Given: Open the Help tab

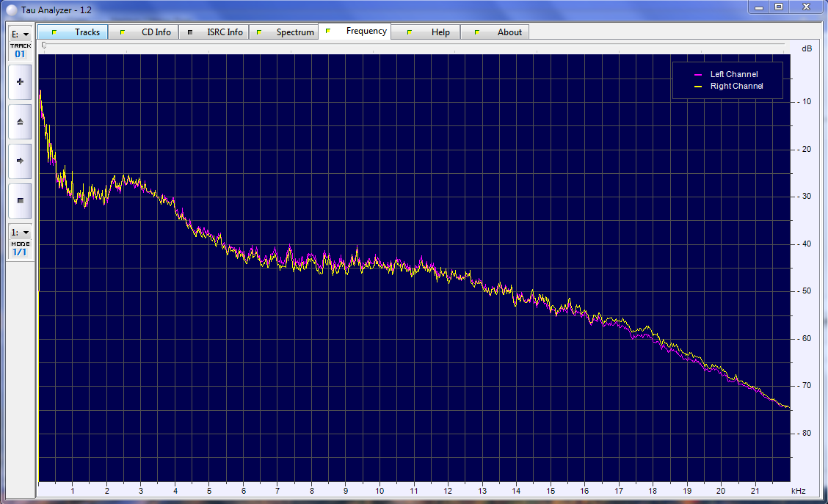Looking at the screenshot, I should coord(429,32).
